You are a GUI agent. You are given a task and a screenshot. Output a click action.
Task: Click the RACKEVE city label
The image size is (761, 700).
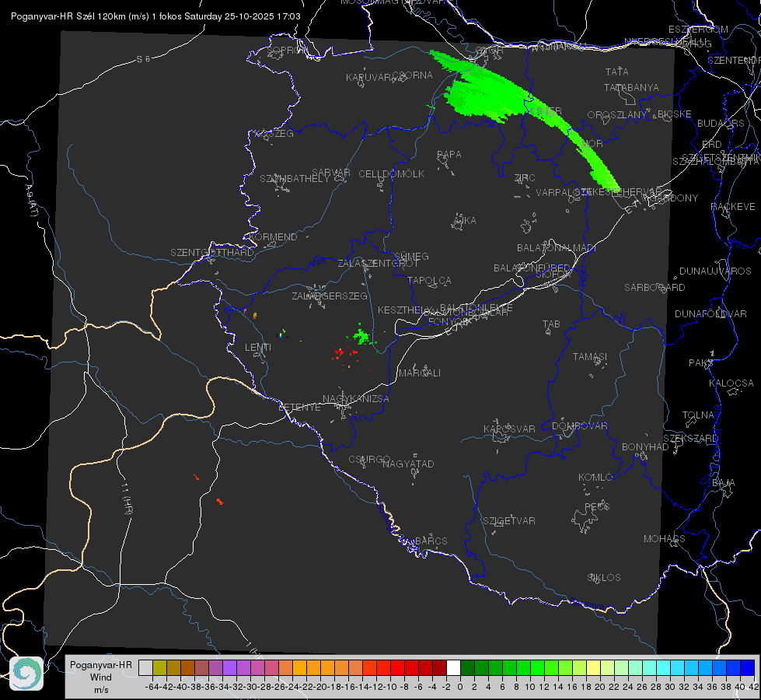pos(733,207)
